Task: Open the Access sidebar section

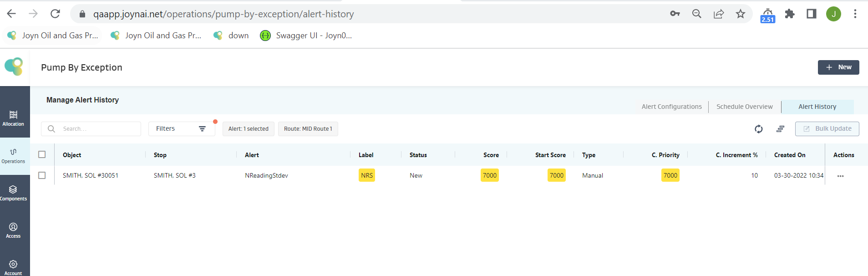Action: tap(13, 230)
